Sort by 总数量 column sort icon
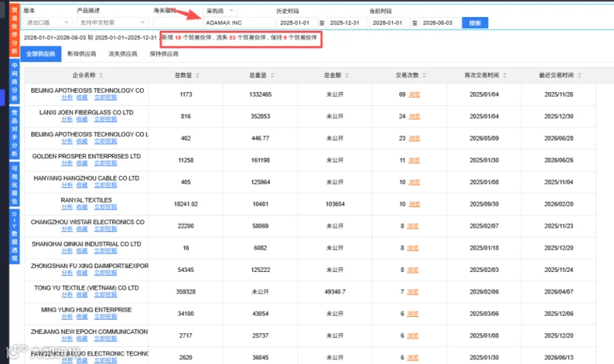Screen dimensions: 614x364 coord(197,75)
